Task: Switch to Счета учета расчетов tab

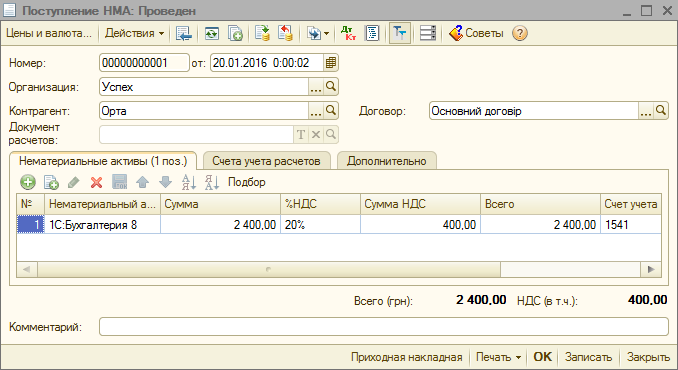Action: point(266,161)
